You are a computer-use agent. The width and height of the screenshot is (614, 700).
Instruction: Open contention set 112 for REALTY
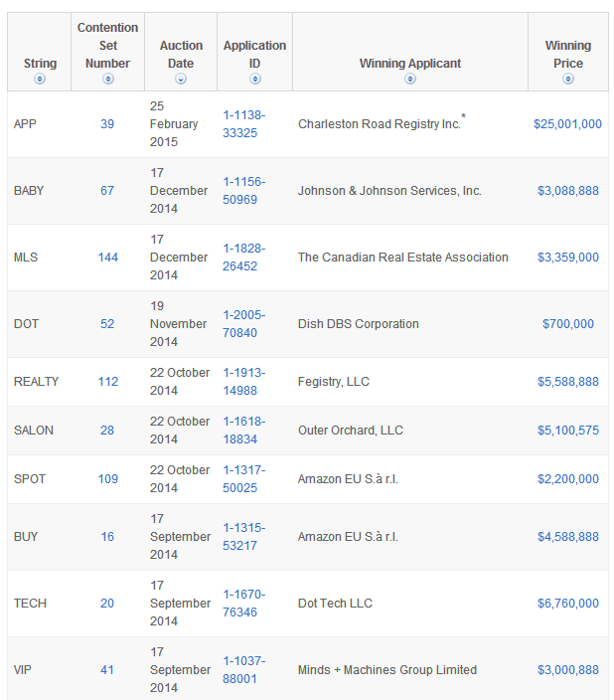pos(107,382)
